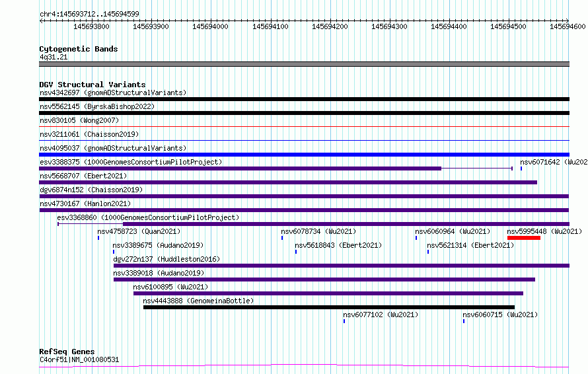Select dgv272n137 Huddleston2016 label

pos(166,259)
